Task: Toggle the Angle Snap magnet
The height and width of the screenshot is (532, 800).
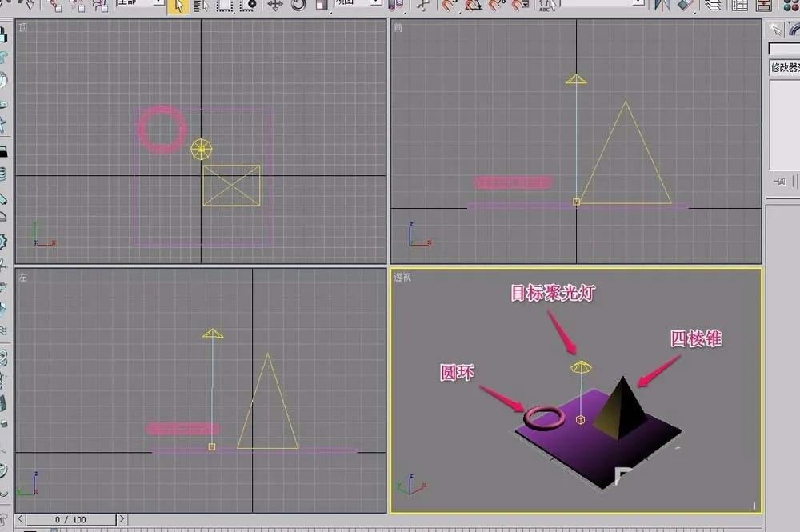Action: tap(474, 6)
